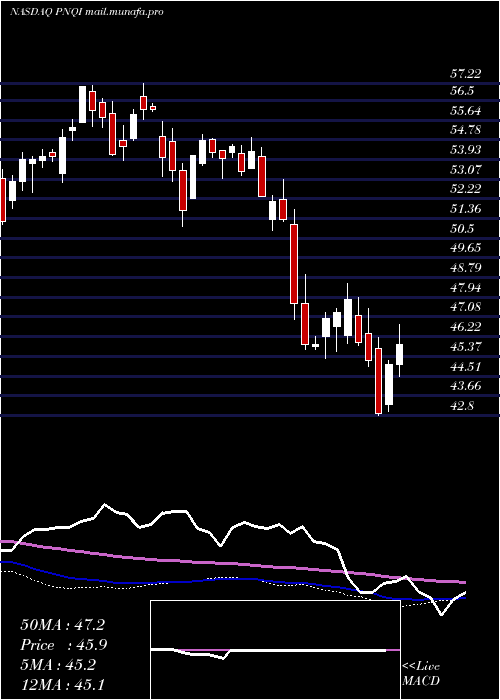Select the 52.22 price axis label

465,189
